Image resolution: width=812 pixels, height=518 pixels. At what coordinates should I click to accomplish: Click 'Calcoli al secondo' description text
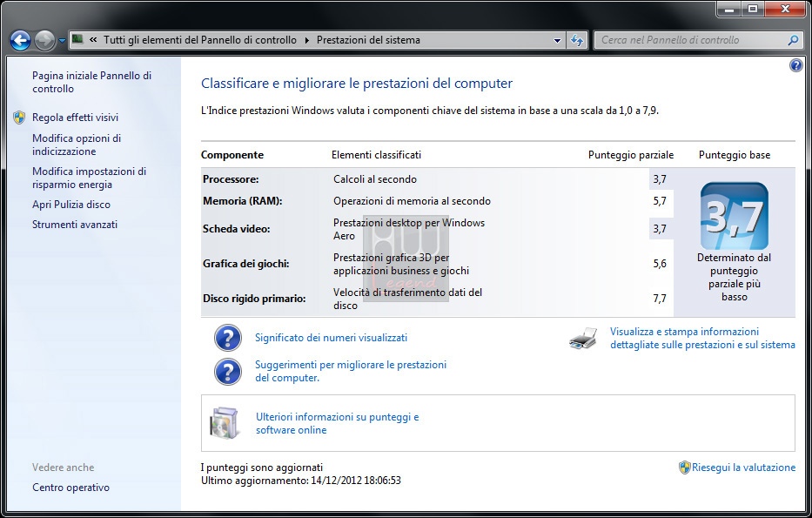[x=375, y=179]
